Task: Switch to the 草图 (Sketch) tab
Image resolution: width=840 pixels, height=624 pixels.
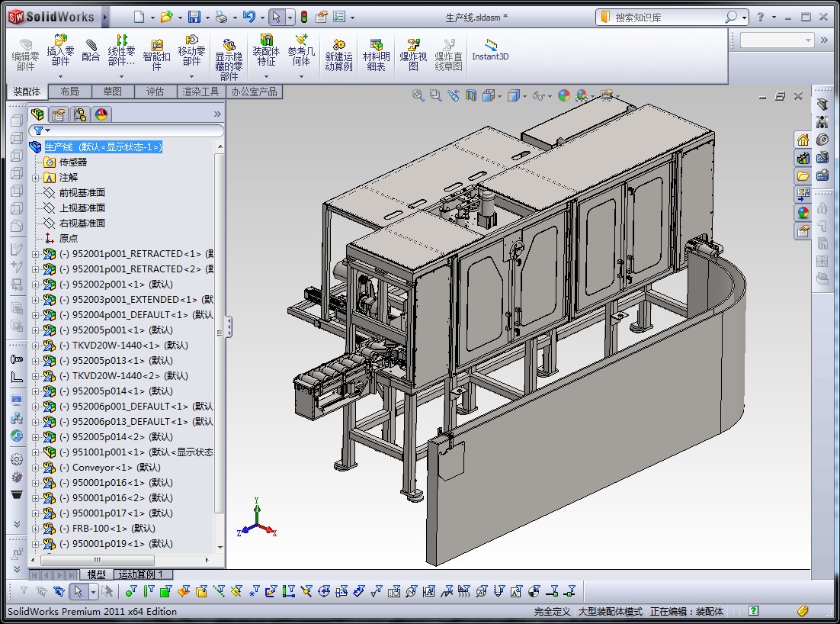Action: (112, 92)
